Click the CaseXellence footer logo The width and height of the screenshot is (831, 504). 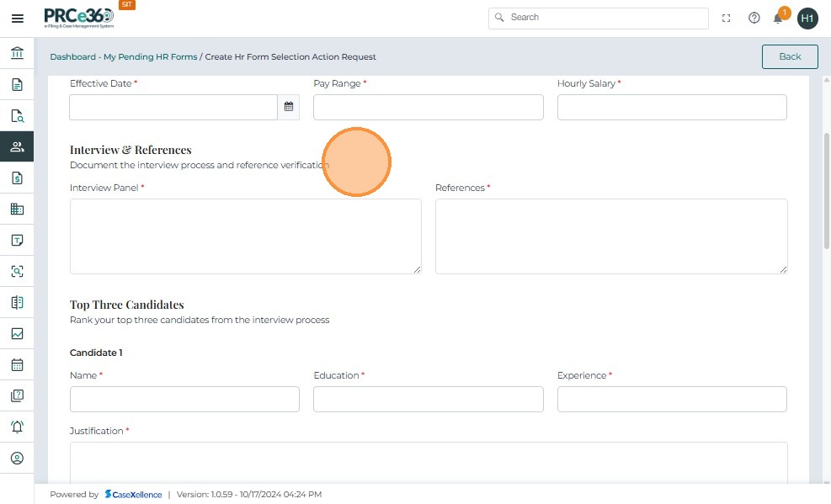tap(133, 495)
